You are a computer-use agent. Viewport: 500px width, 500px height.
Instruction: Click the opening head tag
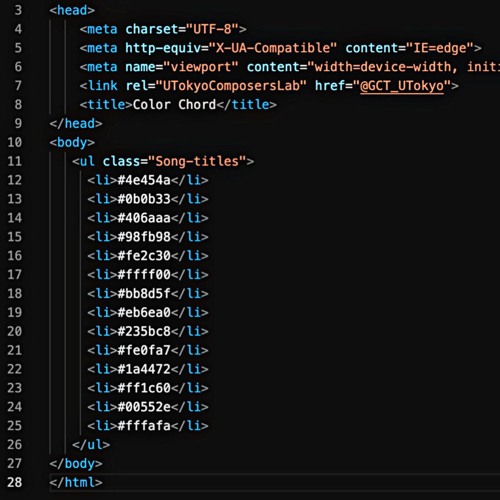point(72,10)
